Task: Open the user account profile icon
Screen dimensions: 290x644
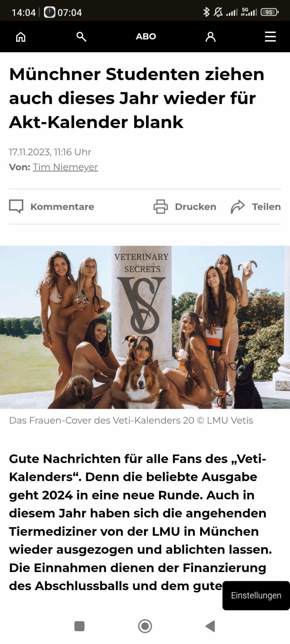Action: (x=210, y=37)
